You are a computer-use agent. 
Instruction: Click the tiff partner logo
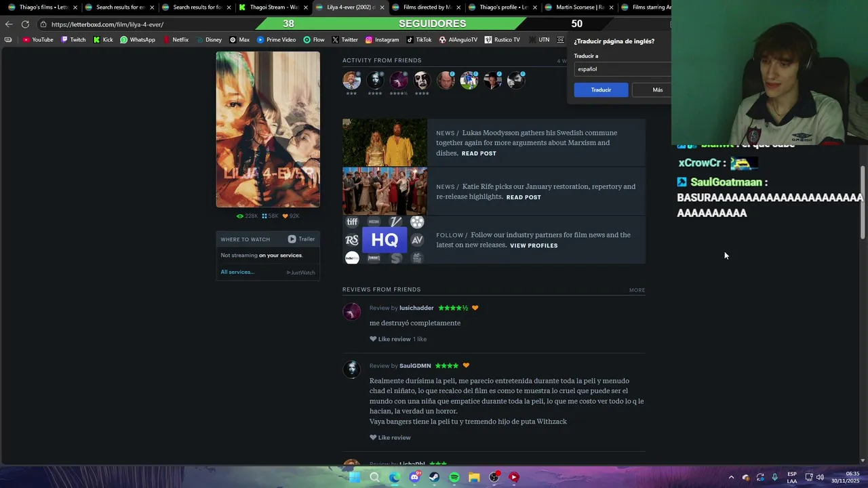point(352,222)
